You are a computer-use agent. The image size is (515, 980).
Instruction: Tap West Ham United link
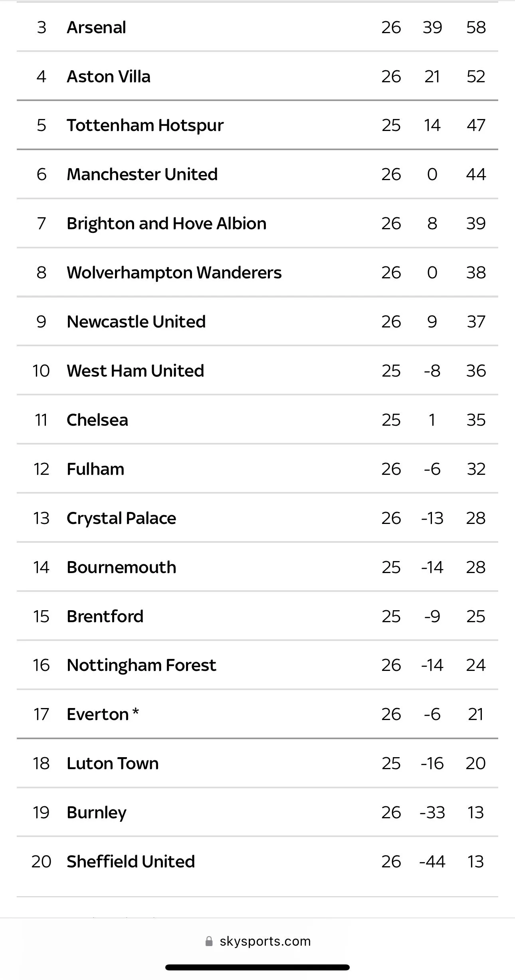(135, 371)
